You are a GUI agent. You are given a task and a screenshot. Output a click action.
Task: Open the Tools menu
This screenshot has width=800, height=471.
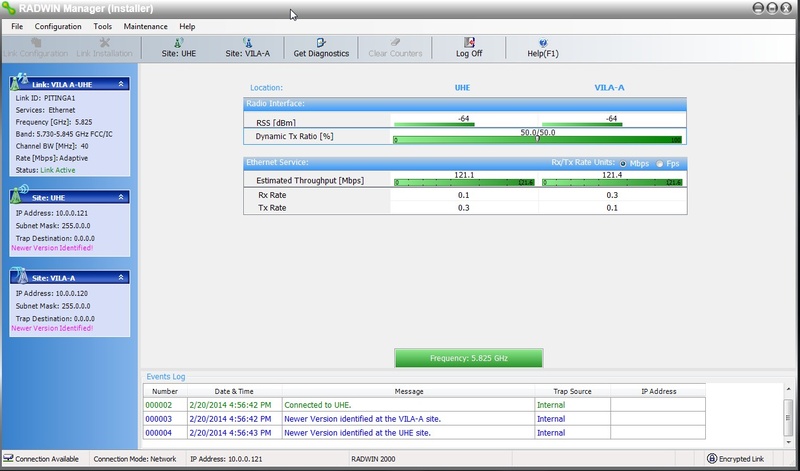103,27
